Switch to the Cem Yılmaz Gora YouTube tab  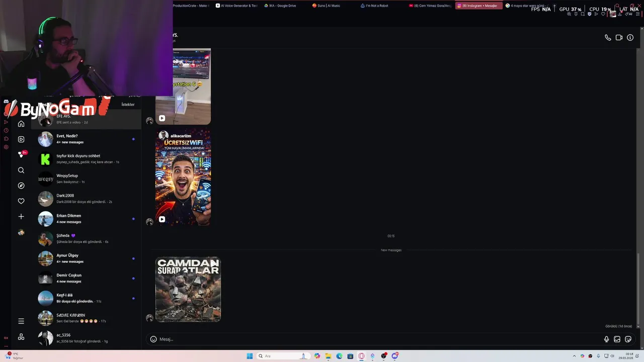tap(429, 6)
